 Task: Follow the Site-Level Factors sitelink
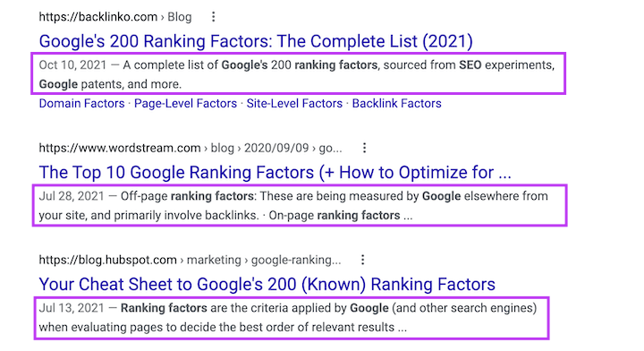point(294,103)
